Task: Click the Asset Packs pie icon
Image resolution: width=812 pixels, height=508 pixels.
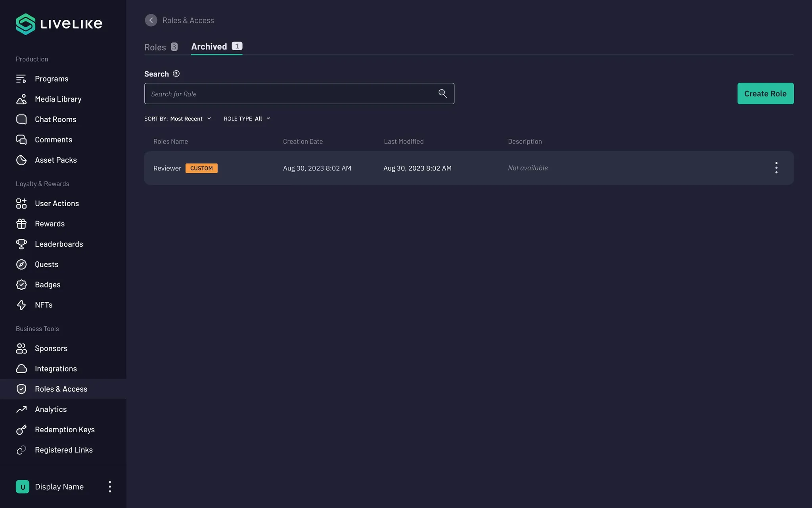Action: (x=21, y=160)
